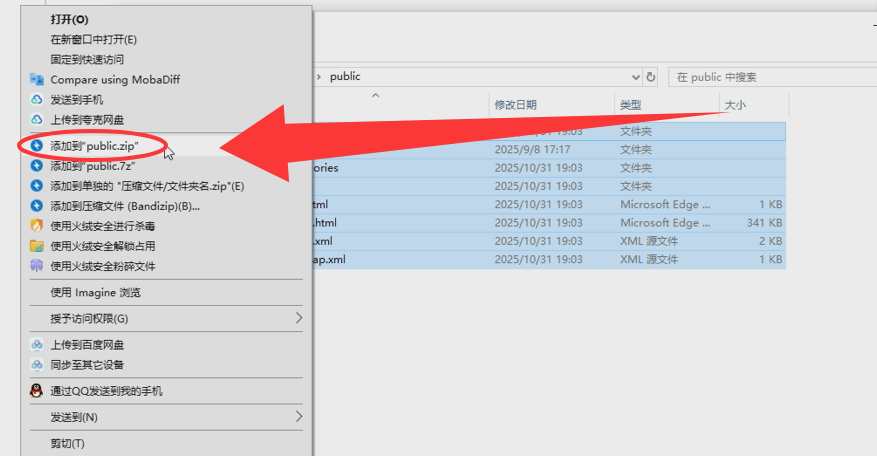Select 在新窗口中打开(E) menu entry

[93, 39]
